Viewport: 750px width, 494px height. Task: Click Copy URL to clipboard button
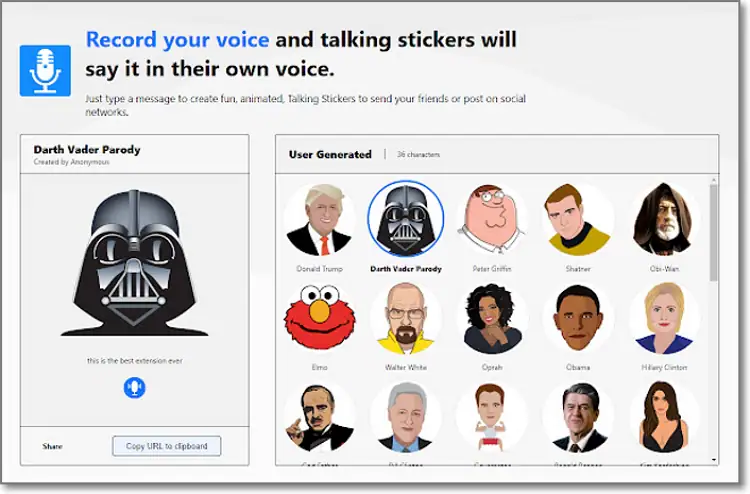pos(166,446)
